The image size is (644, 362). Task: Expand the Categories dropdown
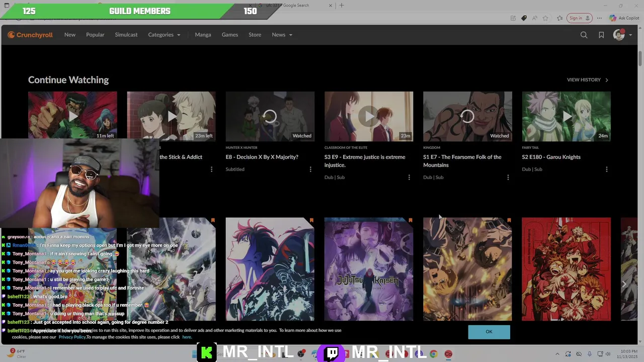coord(164,35)
